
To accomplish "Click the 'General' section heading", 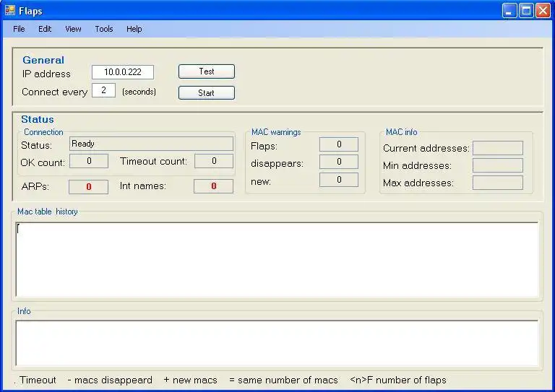I will point(43,60).
